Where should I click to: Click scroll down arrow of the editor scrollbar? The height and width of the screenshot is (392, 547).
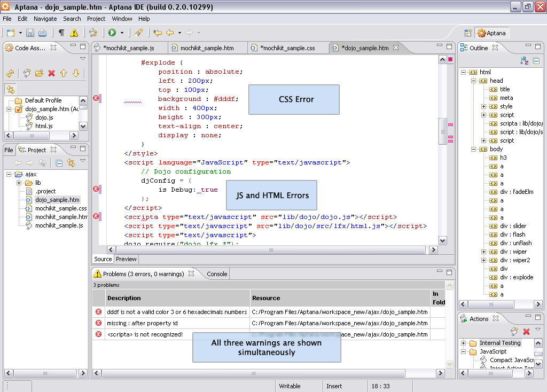(x=443, y=241)
